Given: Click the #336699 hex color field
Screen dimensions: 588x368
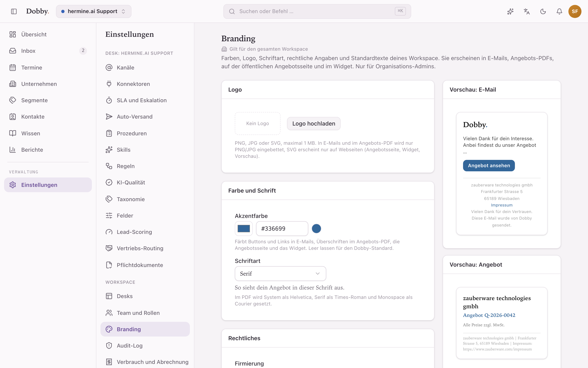Looking at the screenshot, I should 282,229.
